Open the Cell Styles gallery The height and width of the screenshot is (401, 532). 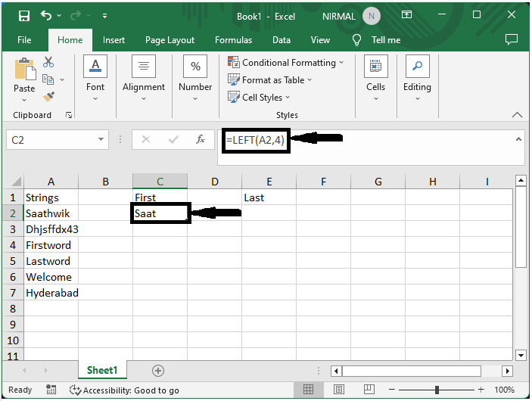[x=259, y=98]
